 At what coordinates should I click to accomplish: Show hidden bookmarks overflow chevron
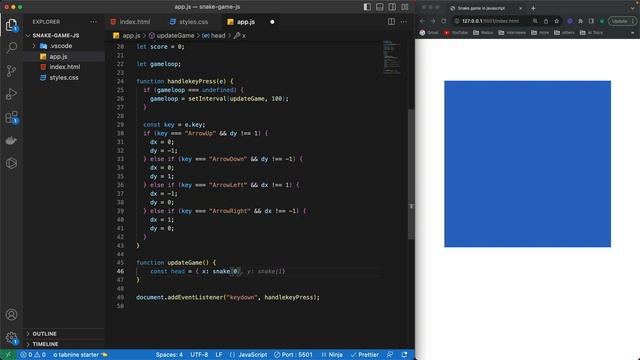633,33
